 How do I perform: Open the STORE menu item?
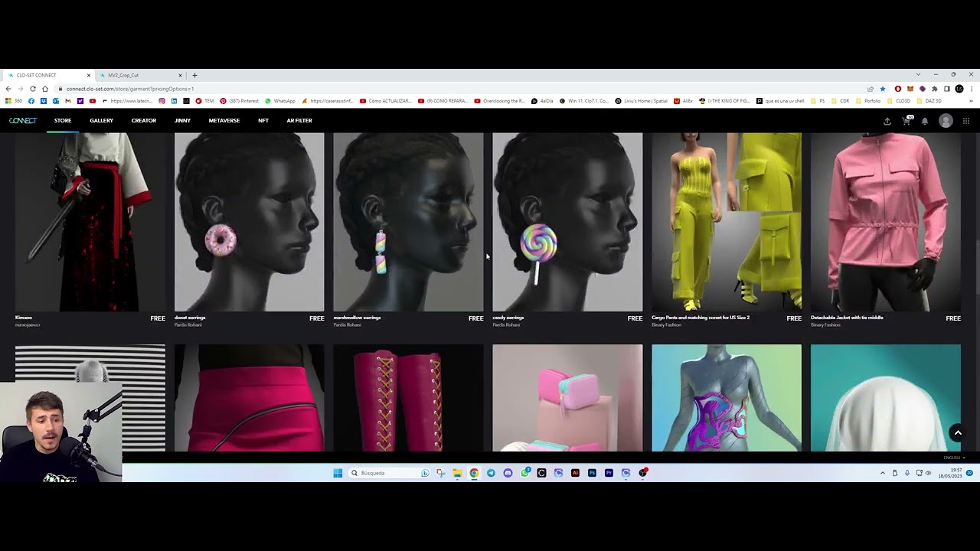pyautogui.click(x=63, y=121)
